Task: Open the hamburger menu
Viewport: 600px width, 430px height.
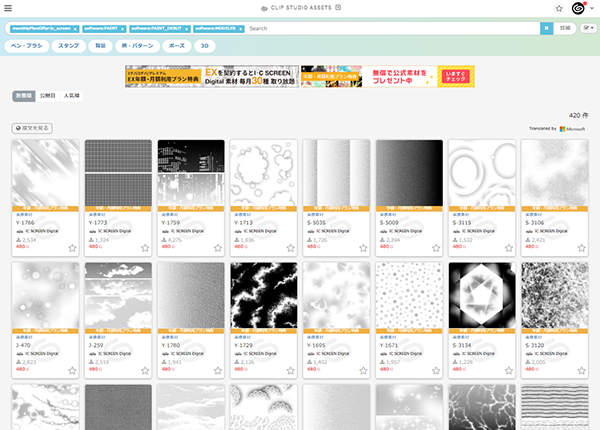Action: 8,8
